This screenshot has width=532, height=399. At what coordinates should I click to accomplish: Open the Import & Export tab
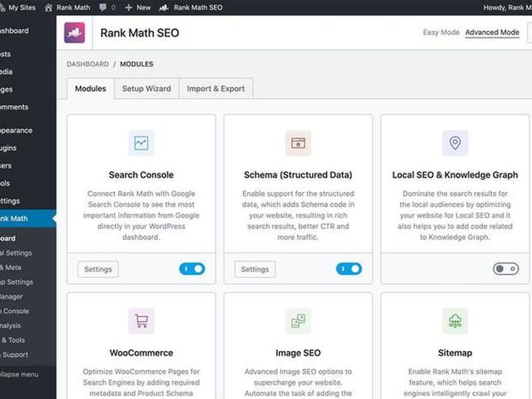(x=215, y=88)
